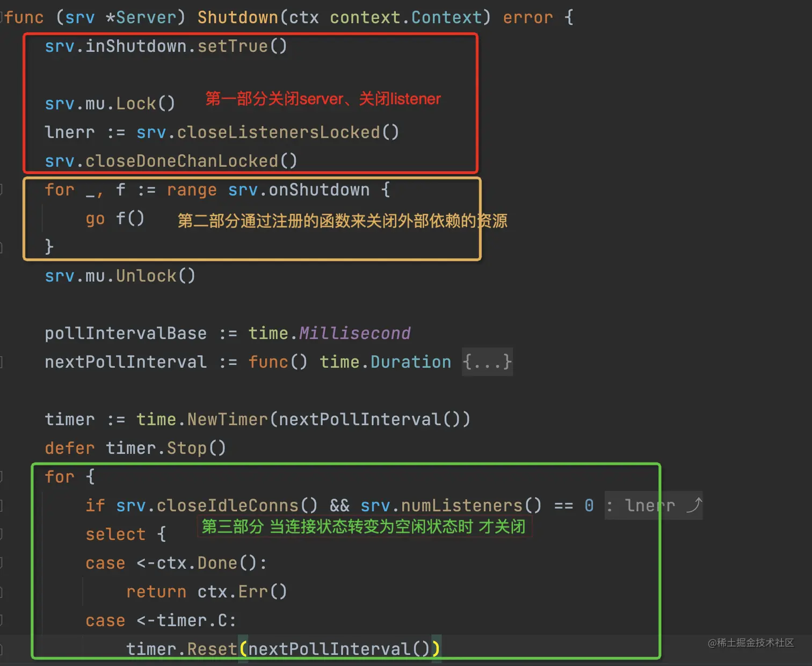Click the closeListenersLocked method call
This screenshot has width=812, height=666.
(x=279, y=132)
